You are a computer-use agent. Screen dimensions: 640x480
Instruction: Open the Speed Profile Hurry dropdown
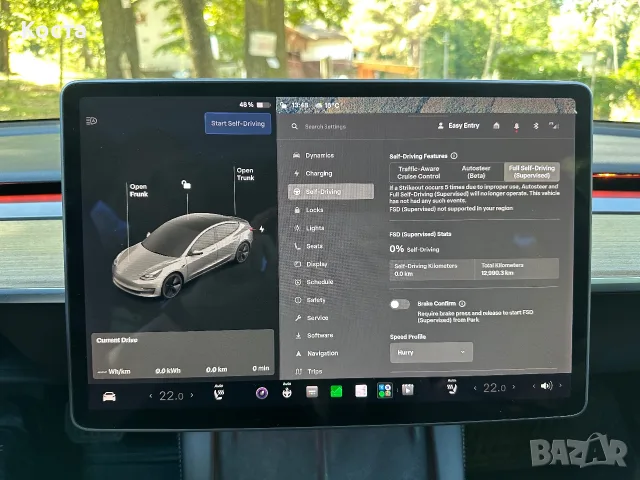(x=431, y=352)
